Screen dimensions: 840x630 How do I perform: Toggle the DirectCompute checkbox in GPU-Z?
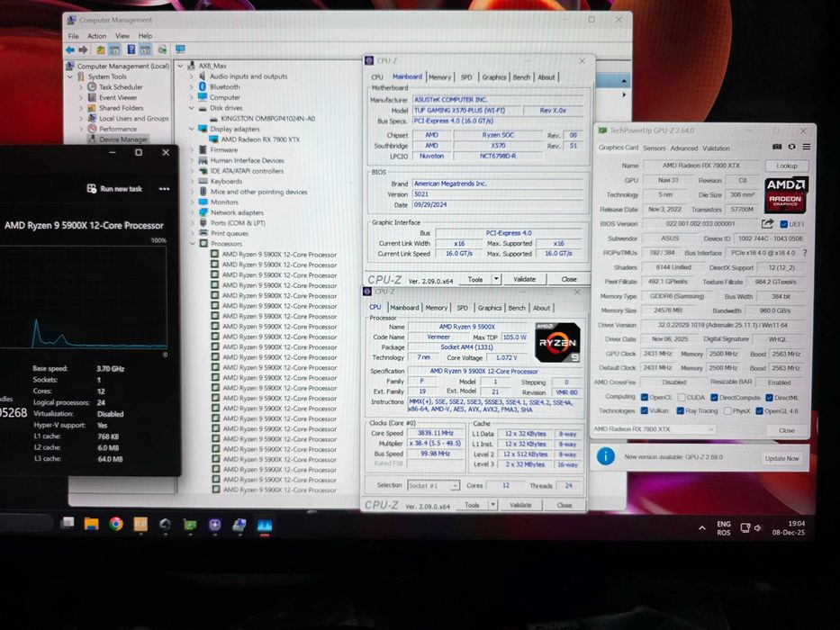[714, 397]
